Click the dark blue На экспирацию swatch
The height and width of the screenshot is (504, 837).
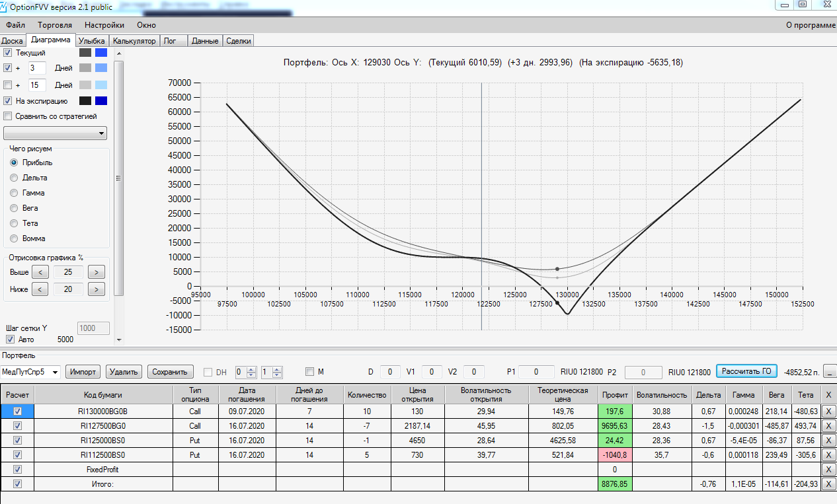(x=100, y=101)
